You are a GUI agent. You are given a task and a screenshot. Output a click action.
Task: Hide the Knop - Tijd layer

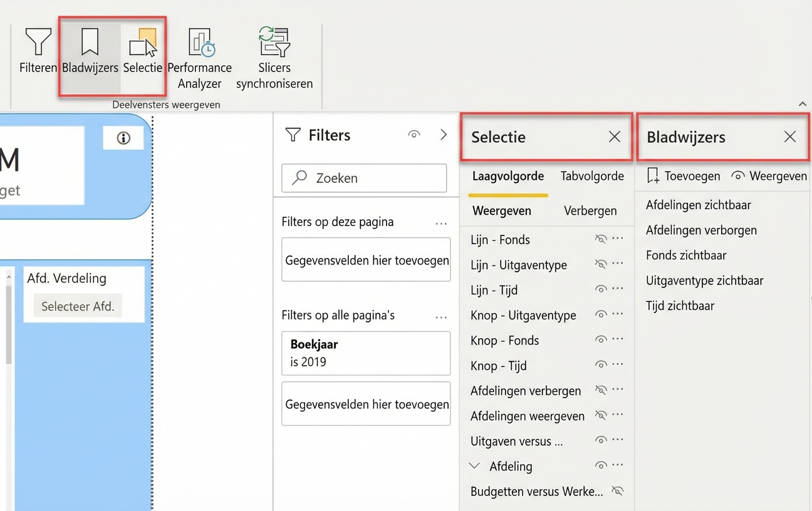(x=601, y=365)
